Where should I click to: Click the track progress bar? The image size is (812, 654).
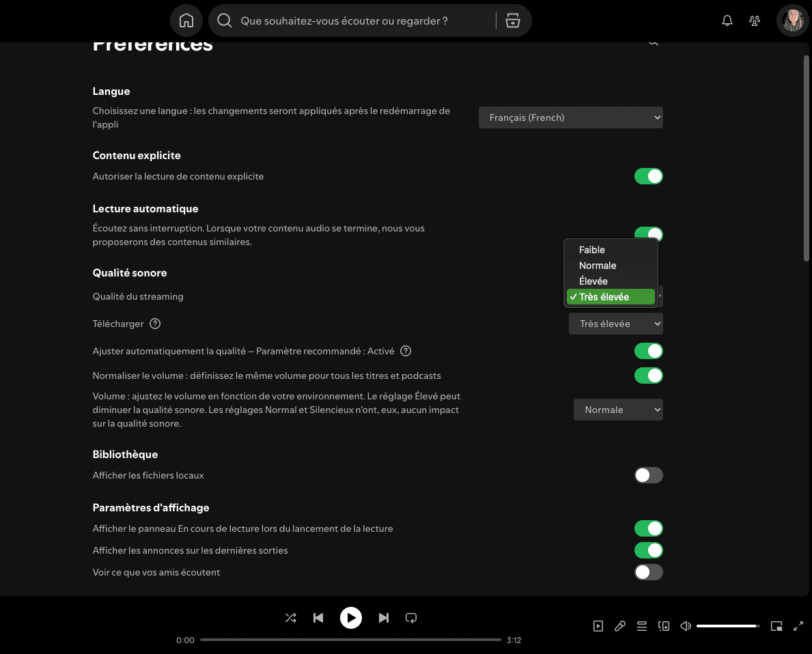pos(350,640)
